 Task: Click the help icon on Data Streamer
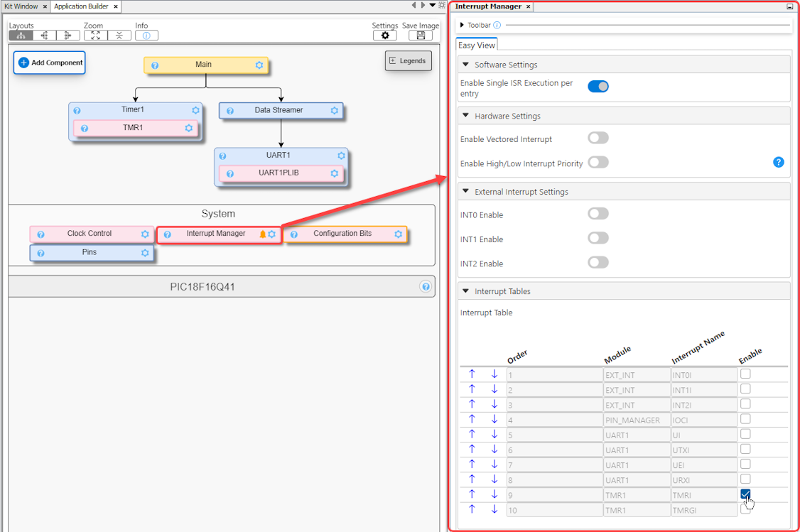pyautogui.click(x=229, y=111)
